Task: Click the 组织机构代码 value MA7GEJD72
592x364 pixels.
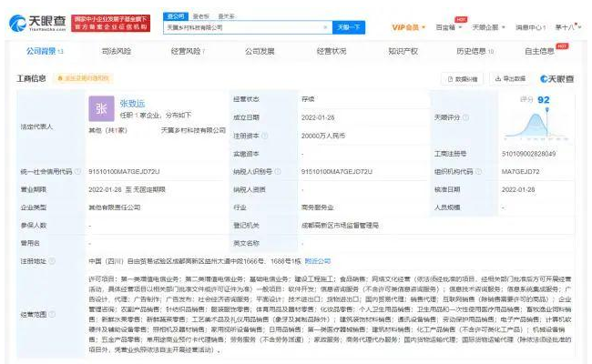Action: coord(520,172)
